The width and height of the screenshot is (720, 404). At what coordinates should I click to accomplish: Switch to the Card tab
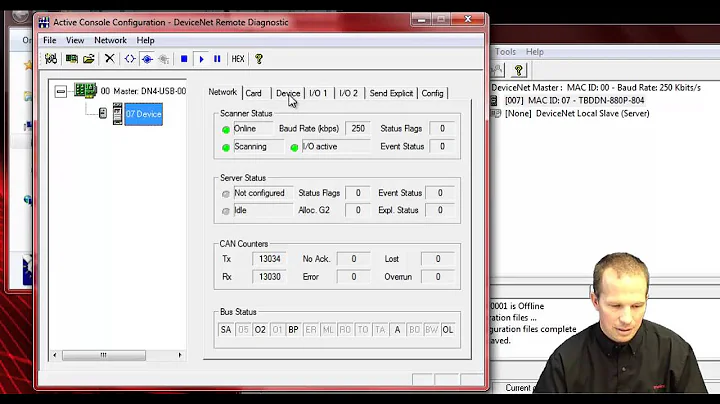pyautogui.click(x=253, y=93)
